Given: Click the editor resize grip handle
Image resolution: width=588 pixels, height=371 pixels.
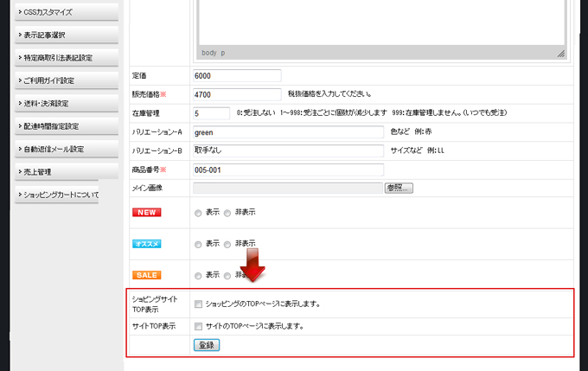Looking at the screenshot, I should pyautogui.click(x=560, y=54).
